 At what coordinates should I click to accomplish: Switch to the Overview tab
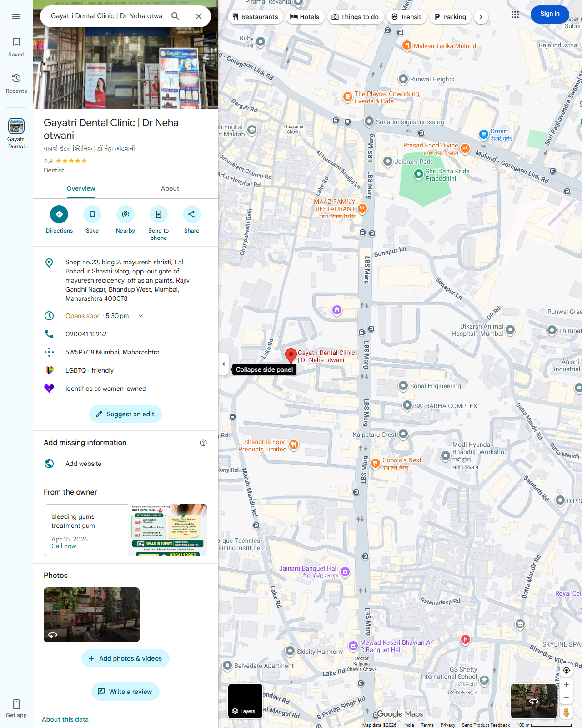coord(81,189)
